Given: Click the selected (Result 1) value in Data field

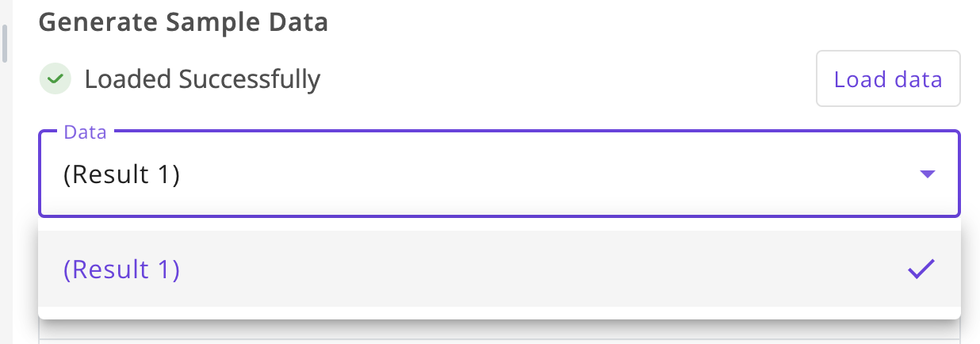Looking at the screenshot, I should coord(121,174).
